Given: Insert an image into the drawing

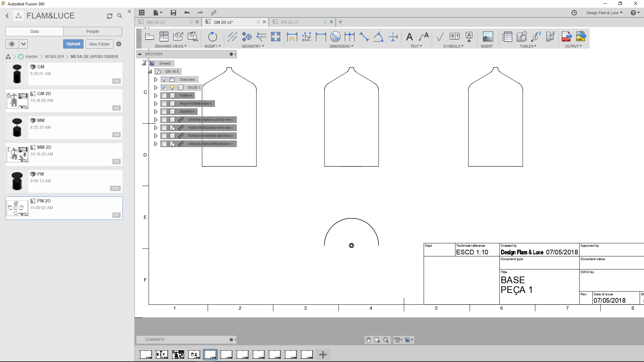Looking at the screenshot, I should 488,37.
